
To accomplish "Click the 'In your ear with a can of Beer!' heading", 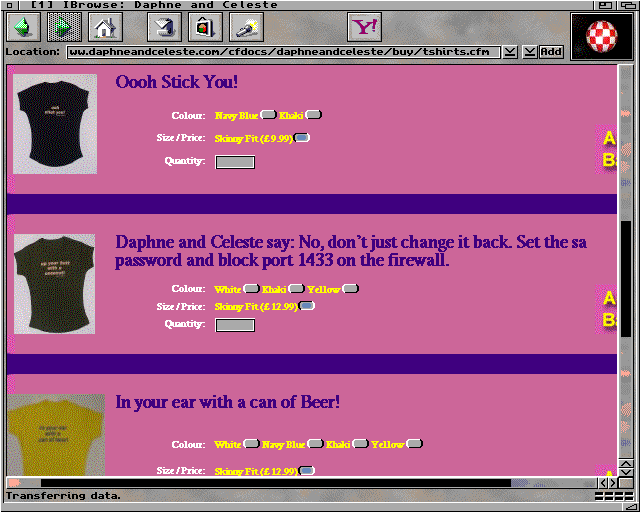I will point(228,402).
